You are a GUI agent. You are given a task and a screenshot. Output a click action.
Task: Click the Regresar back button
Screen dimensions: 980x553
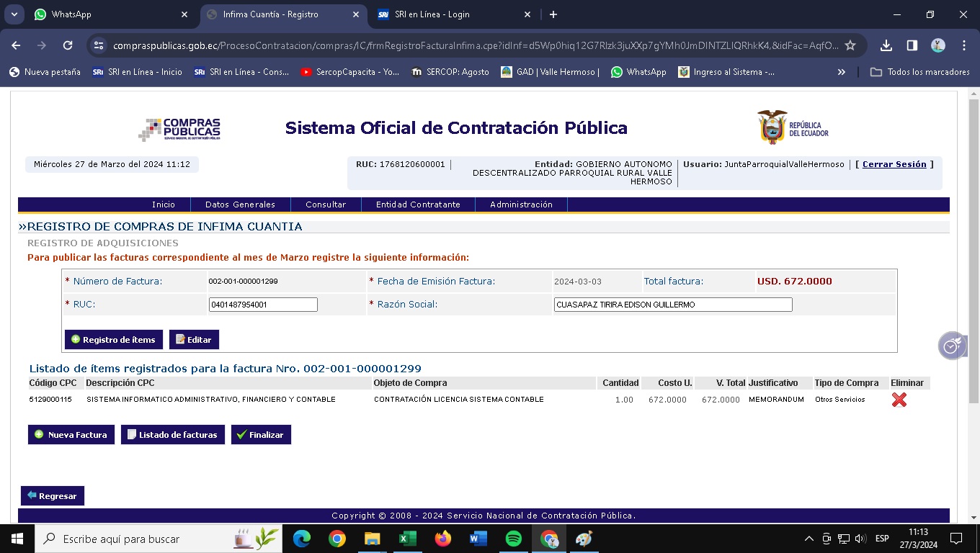(x=53, y=496)
